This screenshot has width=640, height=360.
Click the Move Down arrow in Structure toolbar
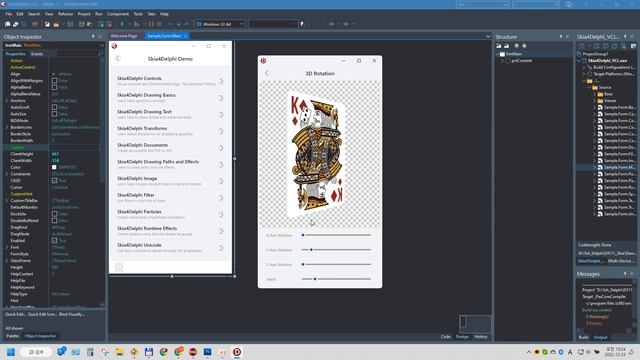[x=524, y=46]
